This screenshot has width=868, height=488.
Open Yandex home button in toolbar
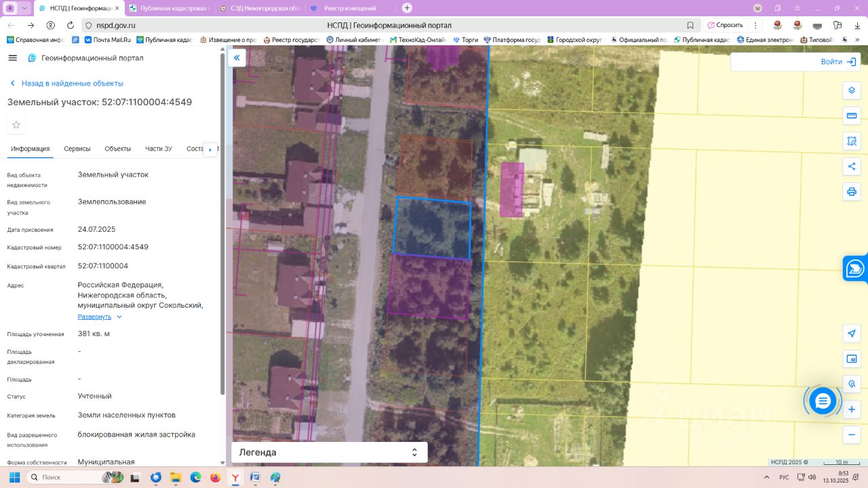tap(50, 25)
